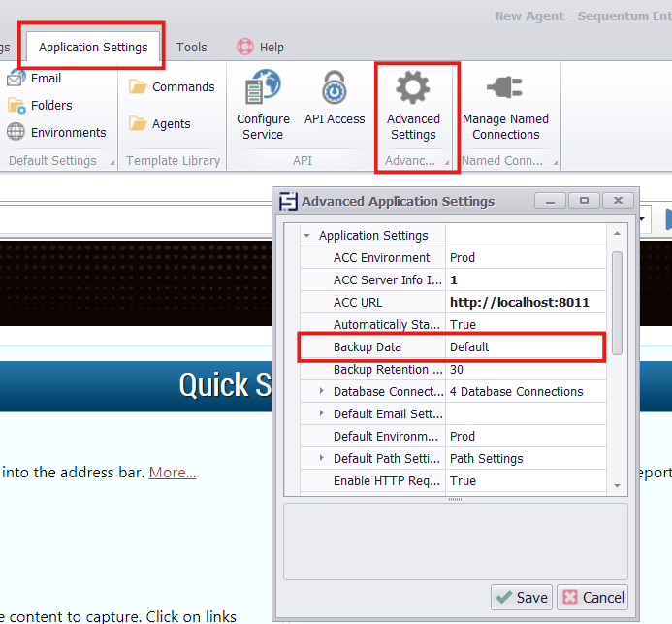672x624 pixels.
Task: Open the Commands template folder
Action: tap(138, 87)
